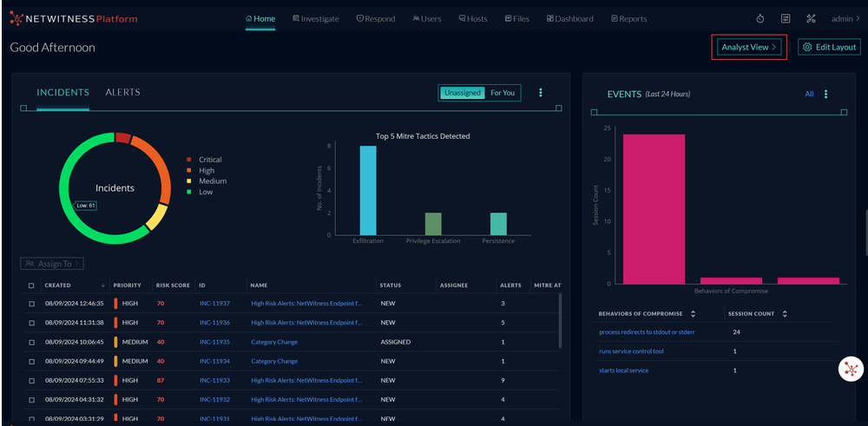This screenshot has width=868, height=426.
Task: Open the admin tools wrench icon
Action: pos(811,19)
